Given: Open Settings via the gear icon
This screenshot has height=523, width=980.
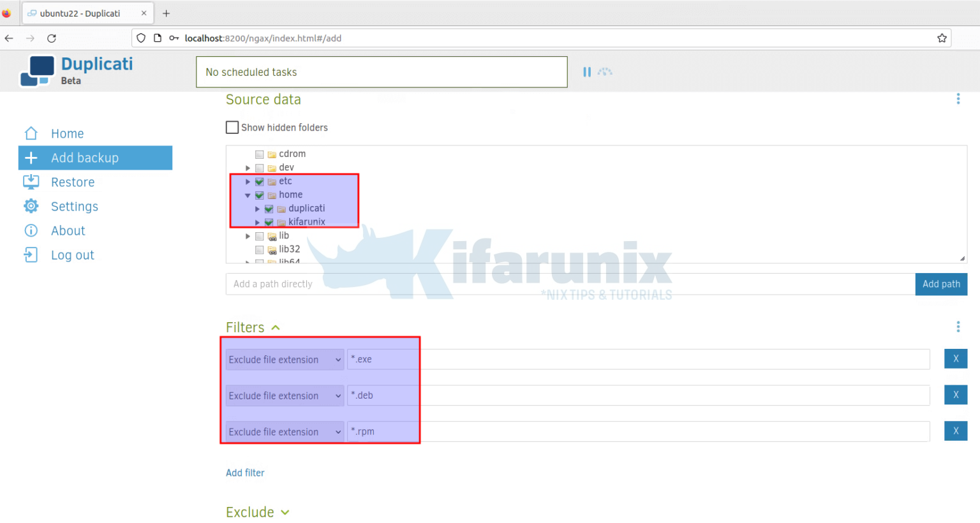Looking at the screenshot, I should (31, 206).
